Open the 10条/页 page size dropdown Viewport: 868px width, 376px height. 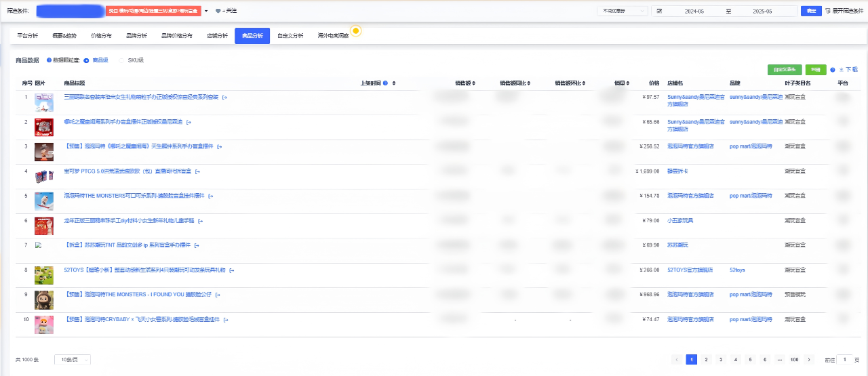click(72, 360)
